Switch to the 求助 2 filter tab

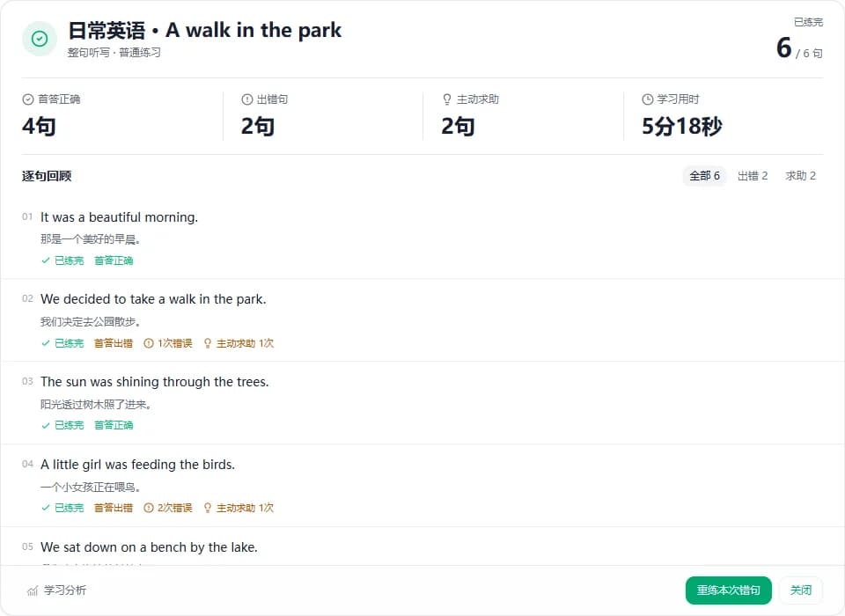(x=800, y=176)
